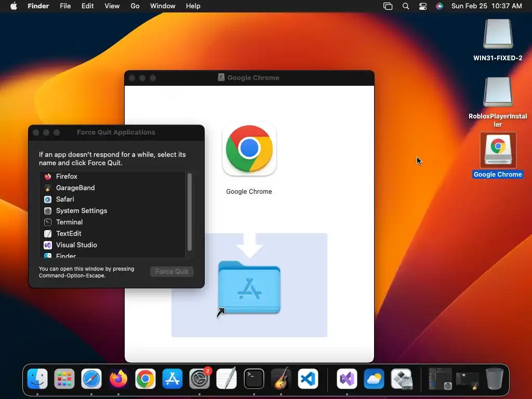This screenshot has width=532, height=399.
Task: Select TextEdit in Force Quit list
Action: point(113,234)
